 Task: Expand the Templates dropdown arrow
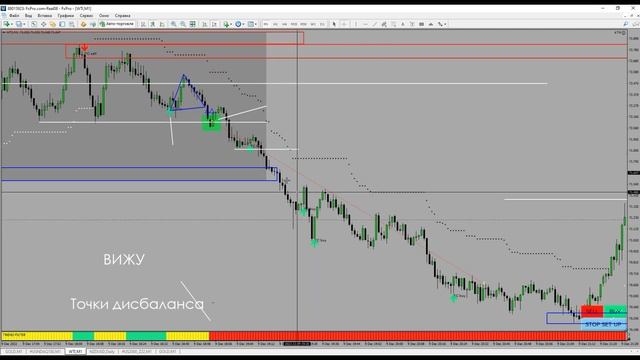[256, 24]
